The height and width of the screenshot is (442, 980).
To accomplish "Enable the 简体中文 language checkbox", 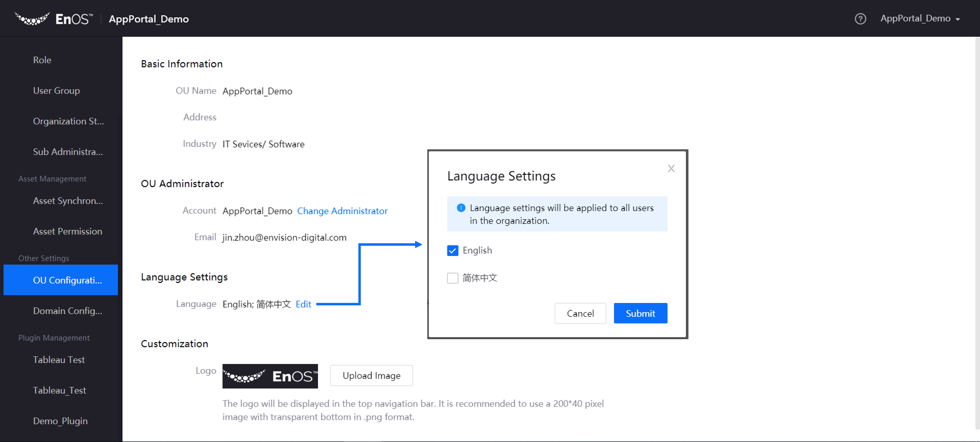I will (453, 278).
